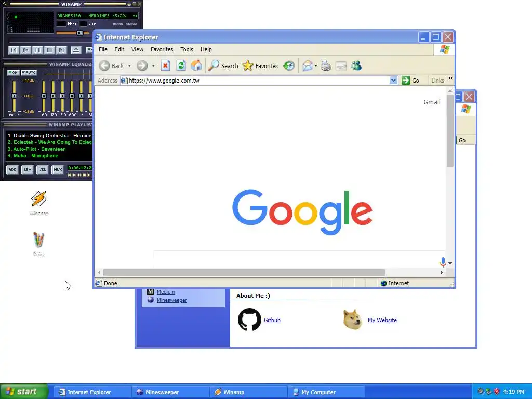
Task: Select playlist track Muha - Microphone
Action: [x=33, y=156]
